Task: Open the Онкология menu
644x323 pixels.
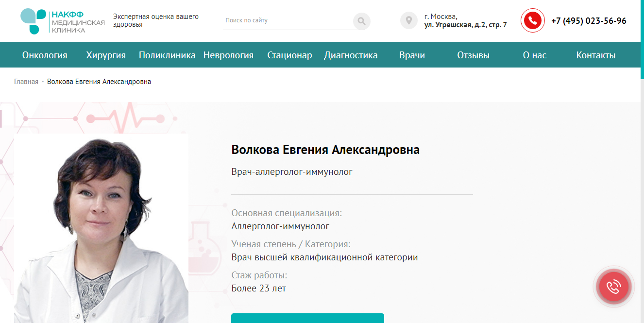Action: (45, 55)
